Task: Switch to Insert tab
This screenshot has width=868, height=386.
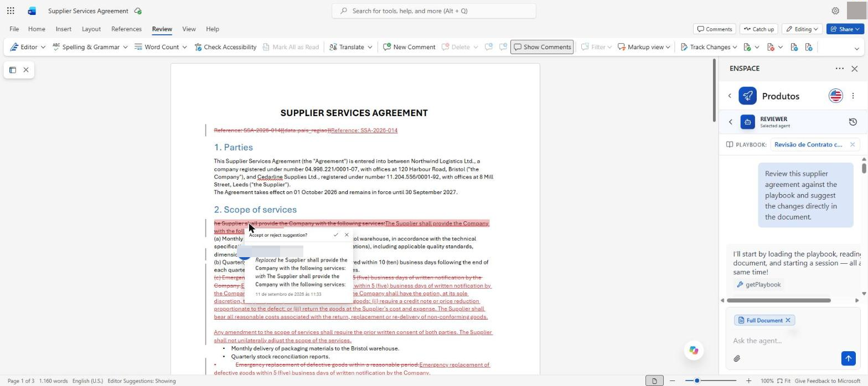Action: point(63,29)
